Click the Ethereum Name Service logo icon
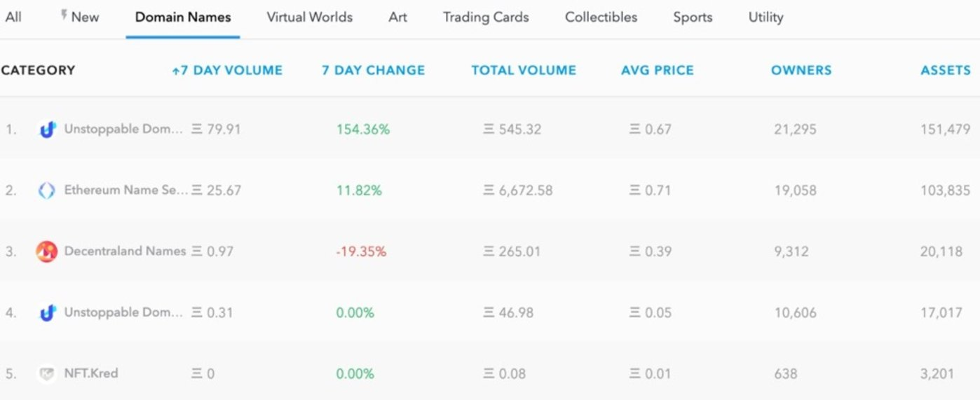Image resolution: width=980 pixels, height=400 pixels. 47,191
